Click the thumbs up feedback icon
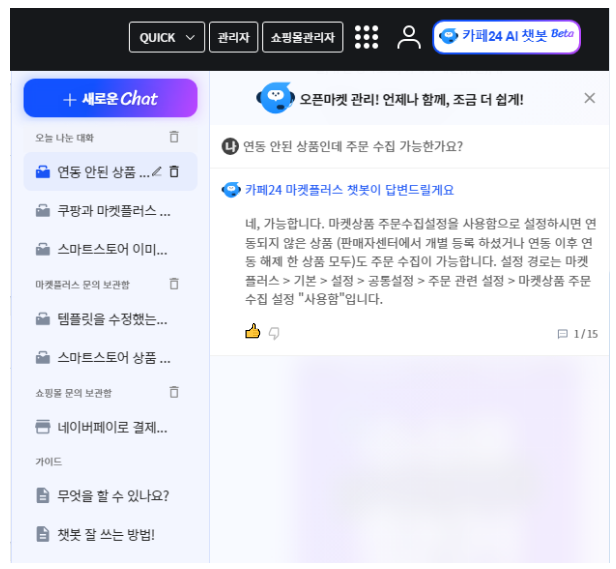This screenshot has height=569, width=616. [253, 331]
